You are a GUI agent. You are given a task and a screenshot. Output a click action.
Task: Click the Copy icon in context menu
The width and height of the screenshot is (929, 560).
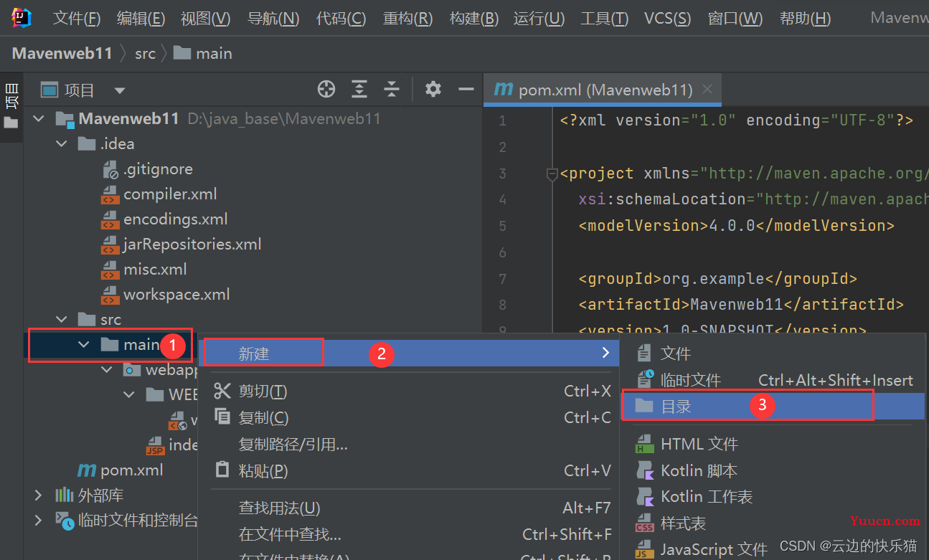[223, 417]
